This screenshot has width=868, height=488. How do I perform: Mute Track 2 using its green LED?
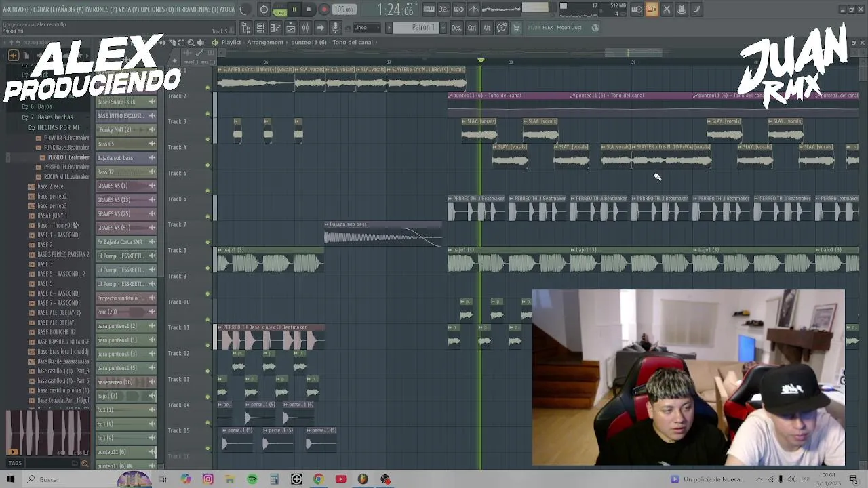[208, 113]
